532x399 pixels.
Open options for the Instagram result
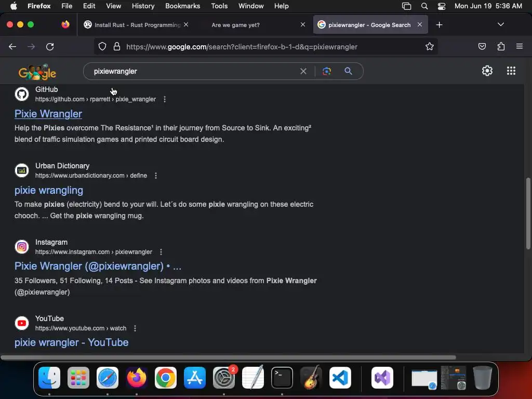coord(161,252)
